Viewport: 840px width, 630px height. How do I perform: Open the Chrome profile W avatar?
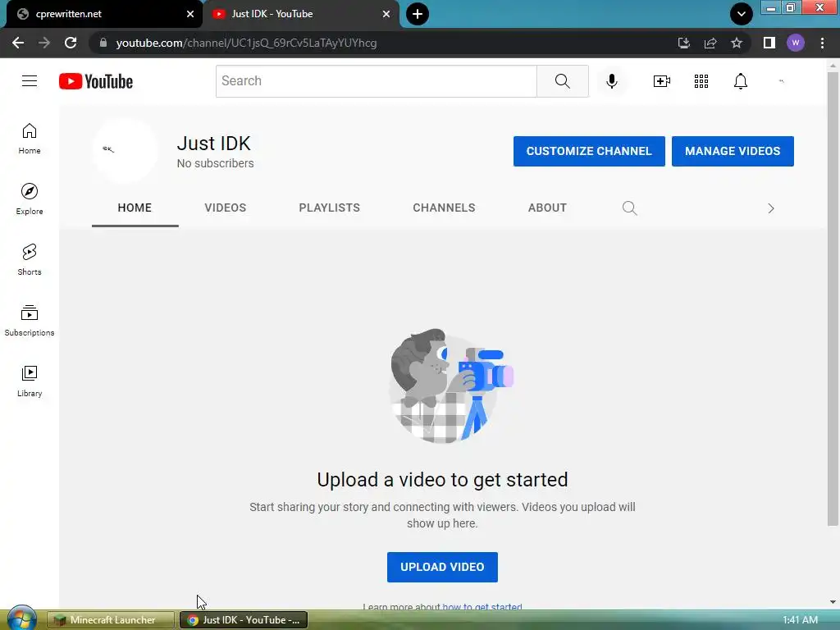click(x=796, y=43)
